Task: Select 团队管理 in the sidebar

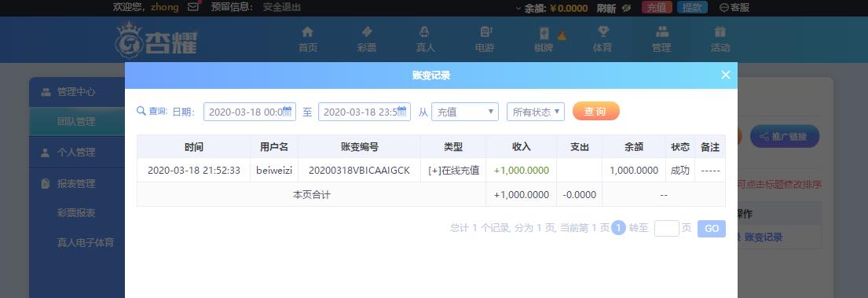Action: click(76, 121)
